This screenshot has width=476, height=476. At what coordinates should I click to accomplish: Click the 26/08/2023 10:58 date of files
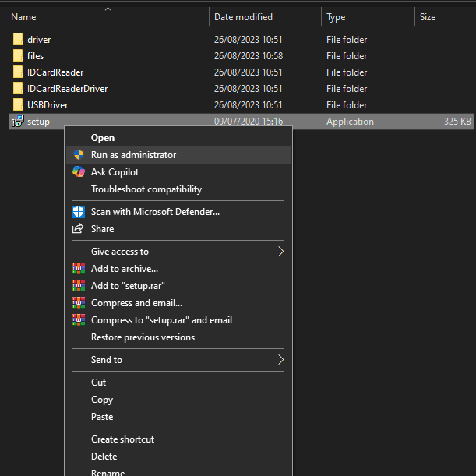pos(249,56)
